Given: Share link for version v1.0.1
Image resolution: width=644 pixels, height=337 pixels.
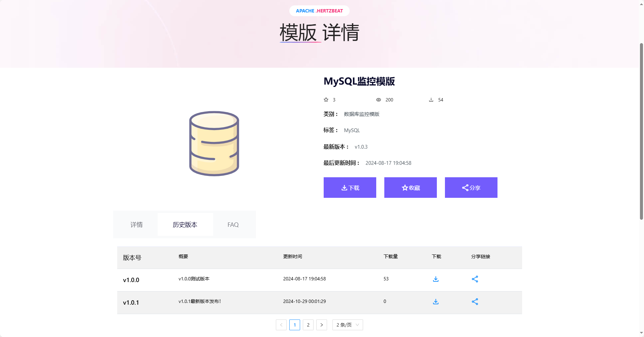Looking at the screenshot, I should pos(475,302).
